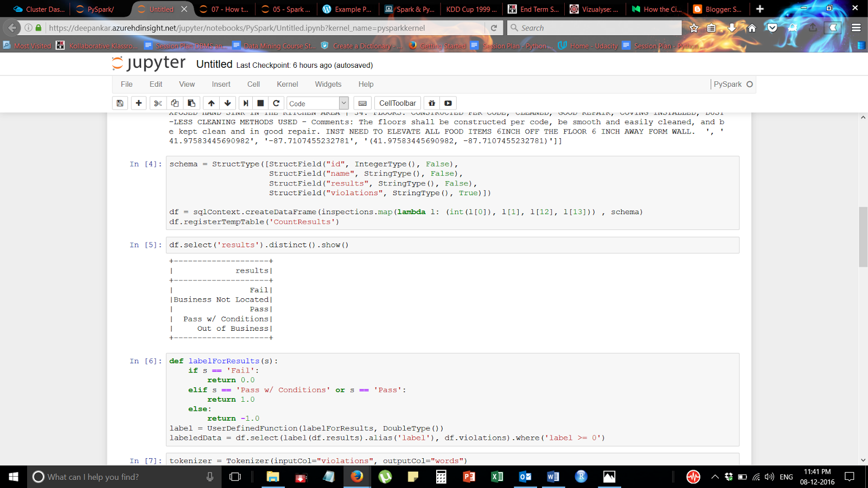The width and height of the screenshot is (868, 488).
Task: Open the Firefox hamburger menu
Action: tap(856, 28)
